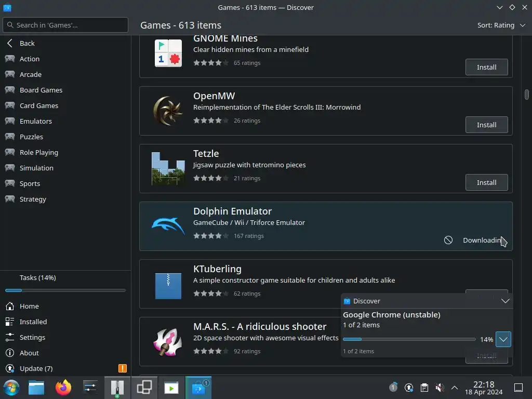Open the Puzzles category
Image resolution: width=532 pixels, height=399 pixels.
(64, 137)
